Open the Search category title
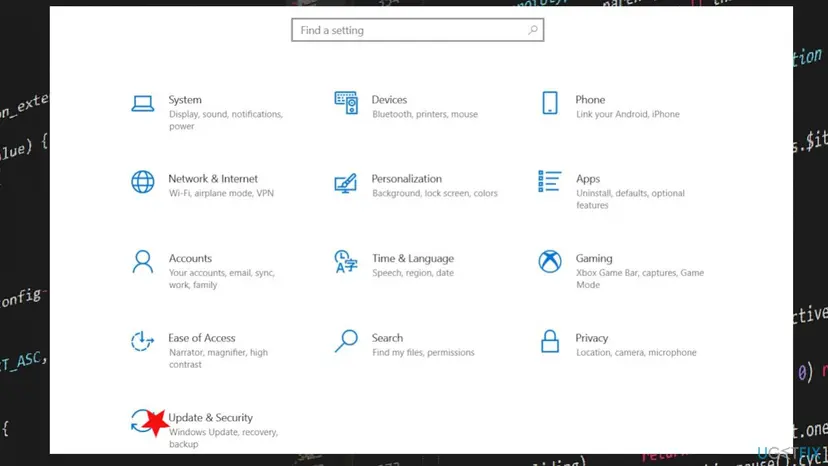Viewport: 828px width, 466px height. (x=387, y=338)
